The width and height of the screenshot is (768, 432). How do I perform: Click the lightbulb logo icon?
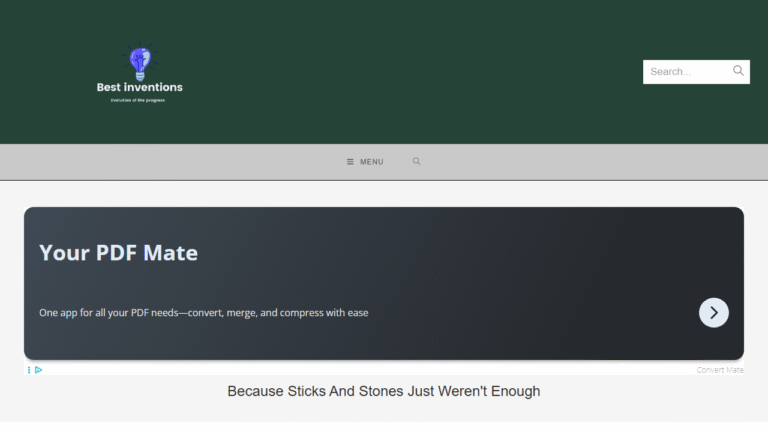139,63
